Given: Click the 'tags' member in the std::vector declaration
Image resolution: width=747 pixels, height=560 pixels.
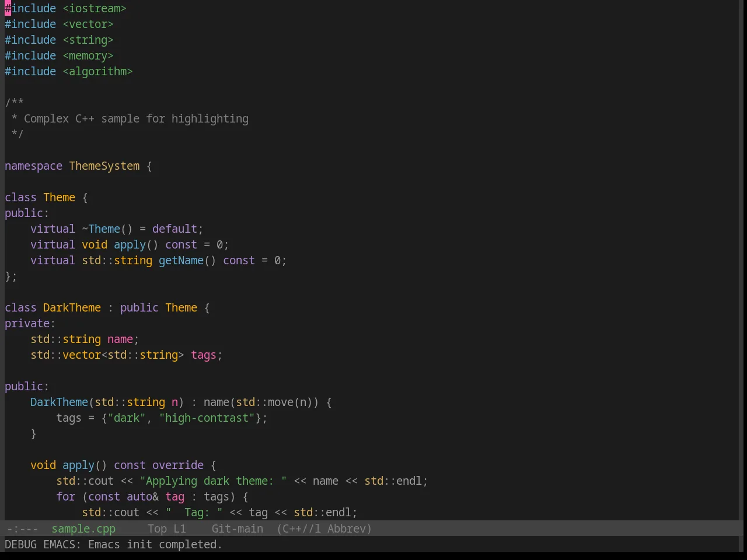Looking at the screenshot, I should point(204,355).
